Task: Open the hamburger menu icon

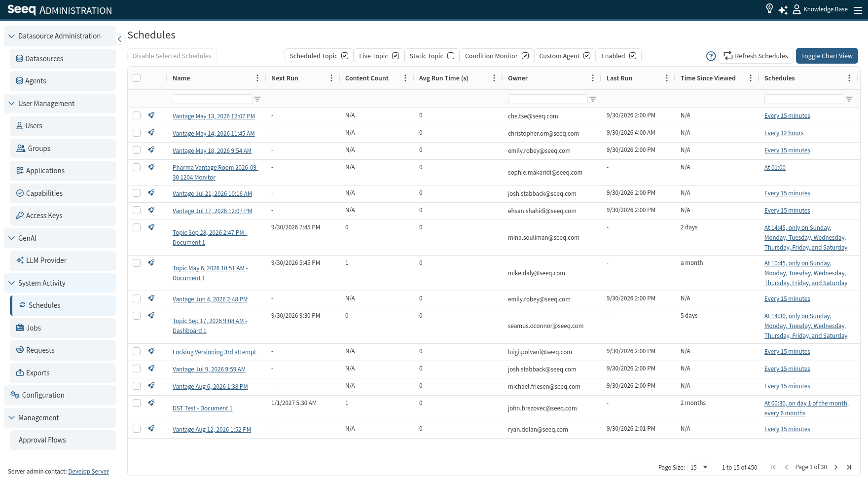Action: tap(858, 10)
